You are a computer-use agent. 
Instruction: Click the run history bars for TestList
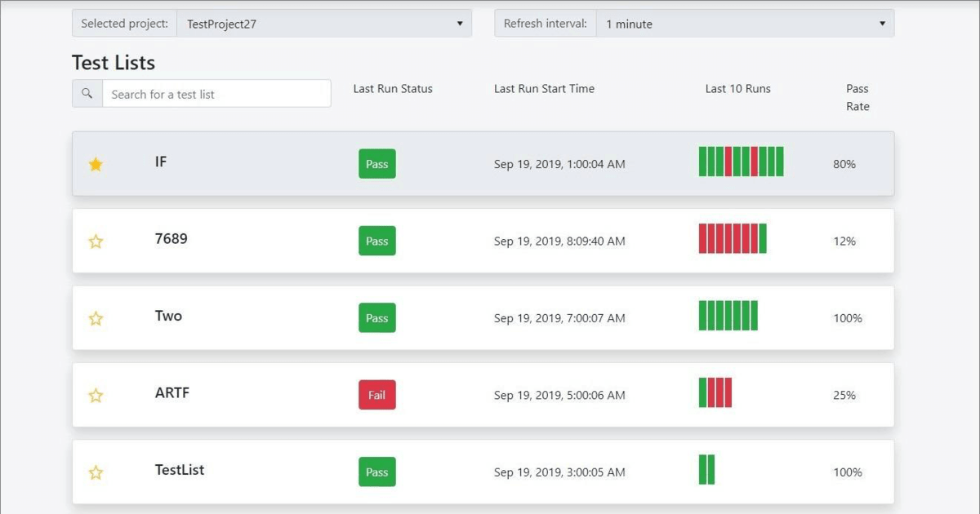(706, 470)
